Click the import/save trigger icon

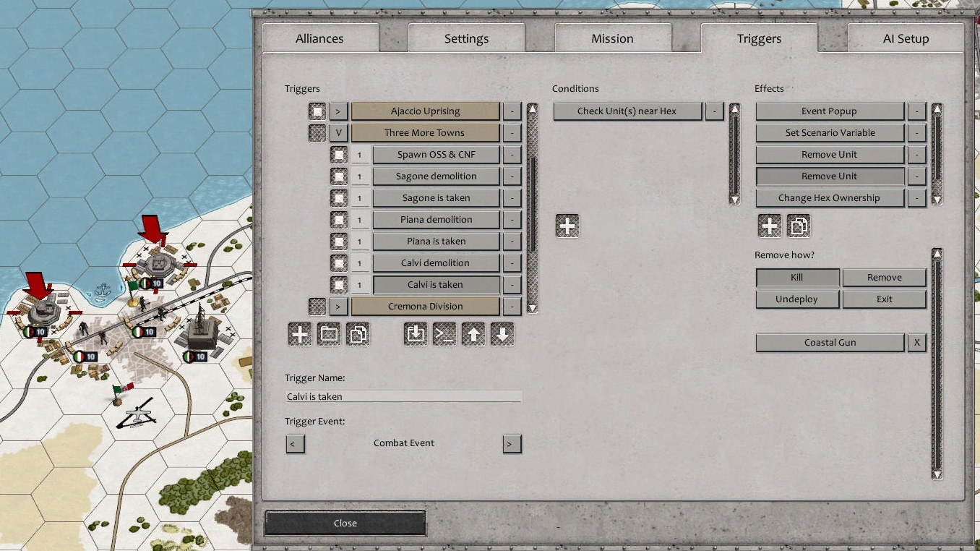coord(416,334)
